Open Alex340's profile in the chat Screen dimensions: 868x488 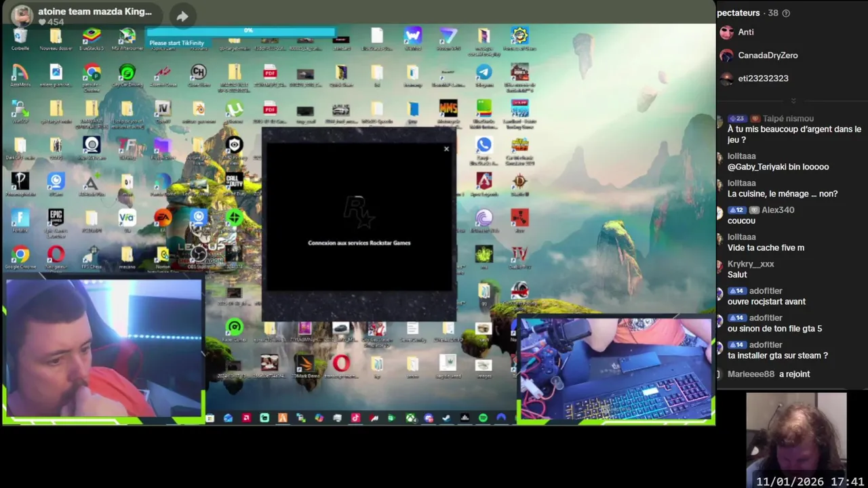[778, 210]
